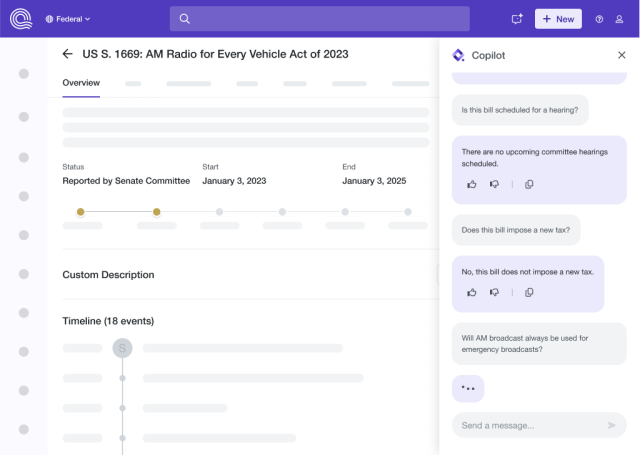Thumbs down the no hearings scheduled answer
640x455 pixels.
pos(494,184)
